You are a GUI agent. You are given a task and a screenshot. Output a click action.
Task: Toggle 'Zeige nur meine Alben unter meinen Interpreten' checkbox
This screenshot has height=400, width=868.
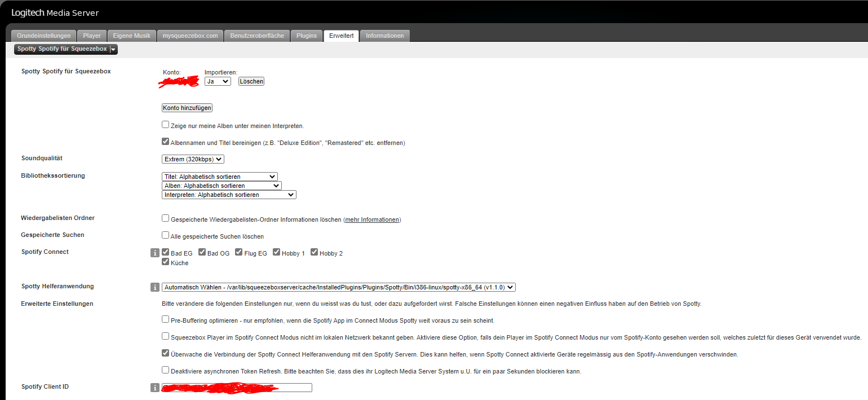point(165,125)
